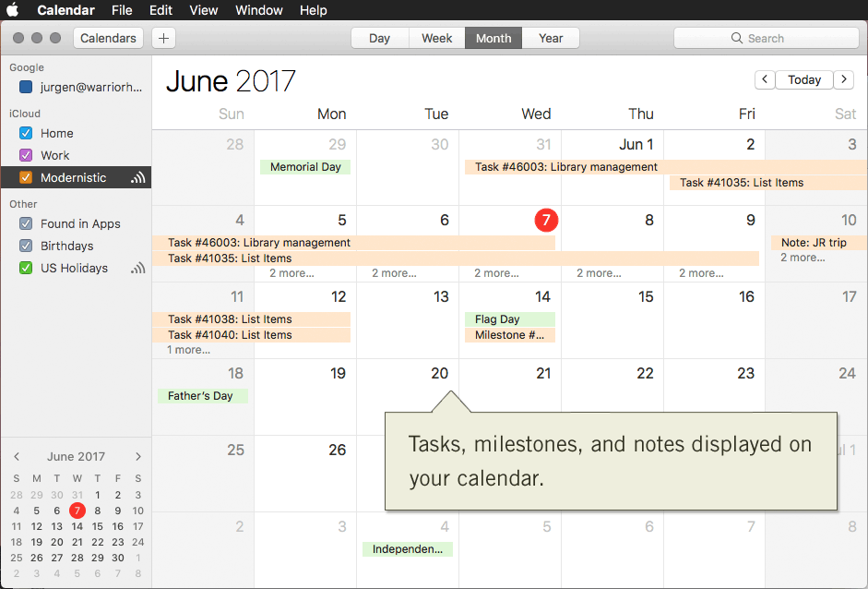This screenshot has width=868, height=589.
Task: Toggle the Birthdays calendar checkbox
Action: (26, 246)
